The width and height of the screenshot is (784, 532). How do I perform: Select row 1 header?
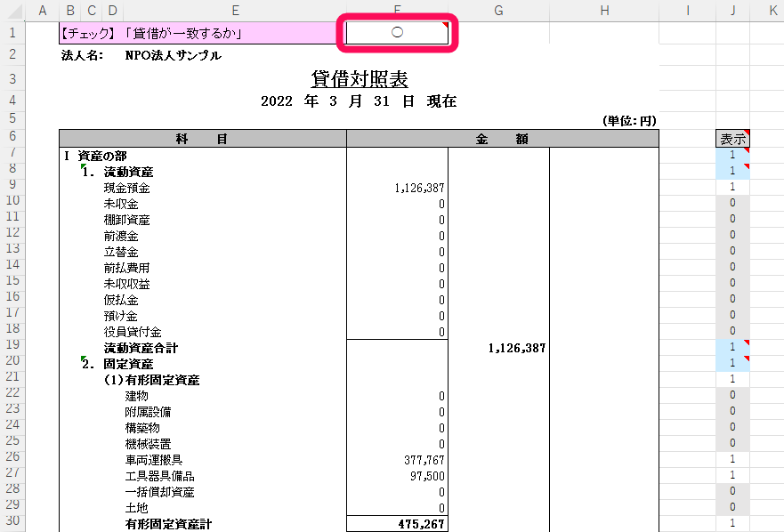coord(12,33)
